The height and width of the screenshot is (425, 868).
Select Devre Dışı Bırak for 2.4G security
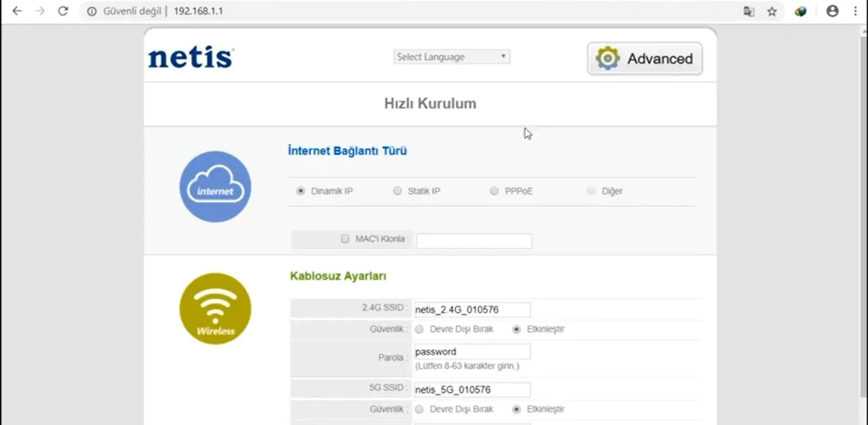coord(419,329)
